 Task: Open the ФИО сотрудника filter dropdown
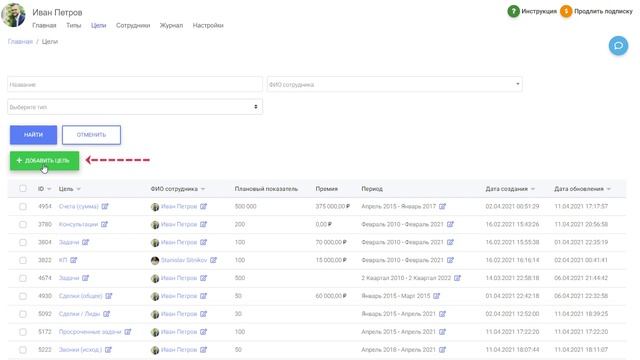394,84
